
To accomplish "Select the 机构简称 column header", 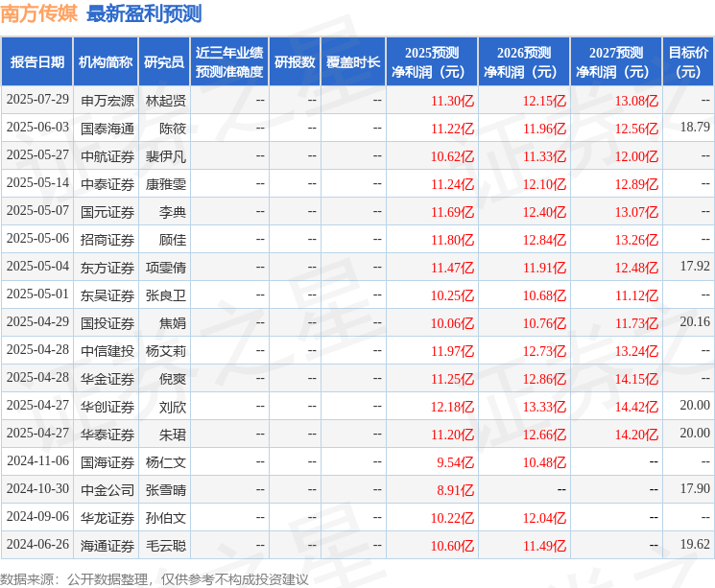I will pyautogui.click(x=106, y=62).
